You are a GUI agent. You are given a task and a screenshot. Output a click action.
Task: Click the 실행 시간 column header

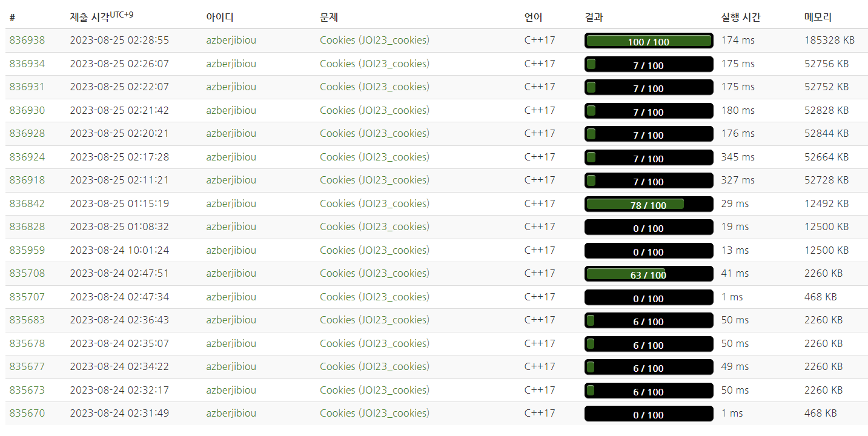(741, 18)
